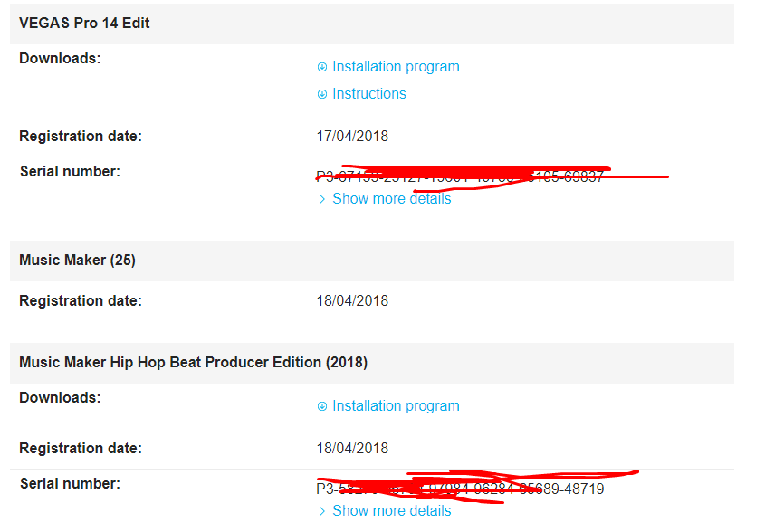
Task: Open the VEGAS Pro Instructions link
Action: click(x=369, y=94)
